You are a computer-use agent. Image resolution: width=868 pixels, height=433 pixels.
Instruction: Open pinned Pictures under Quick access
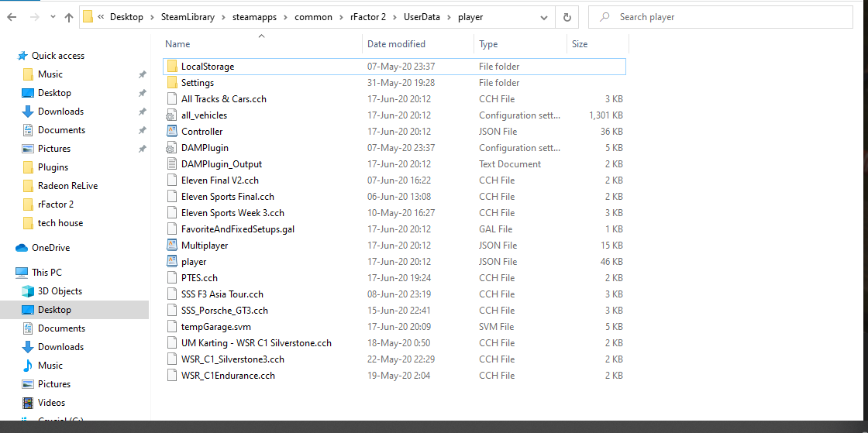[53, 149]
